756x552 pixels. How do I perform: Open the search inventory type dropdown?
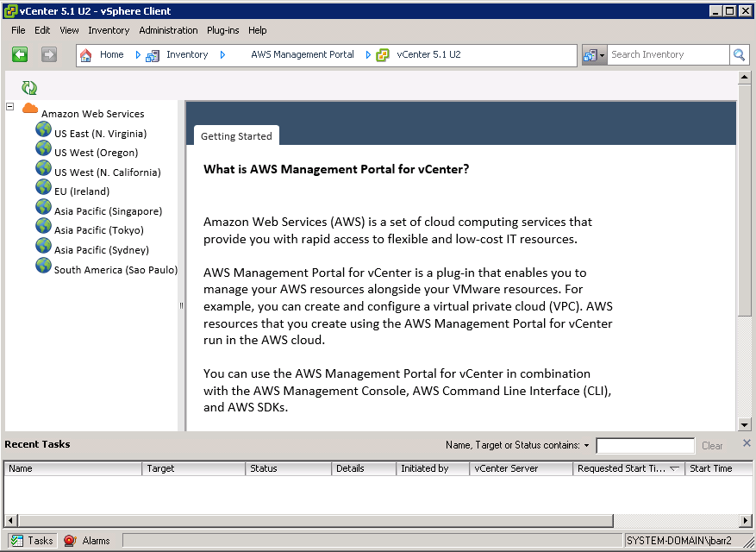click(x=595, y=55)
